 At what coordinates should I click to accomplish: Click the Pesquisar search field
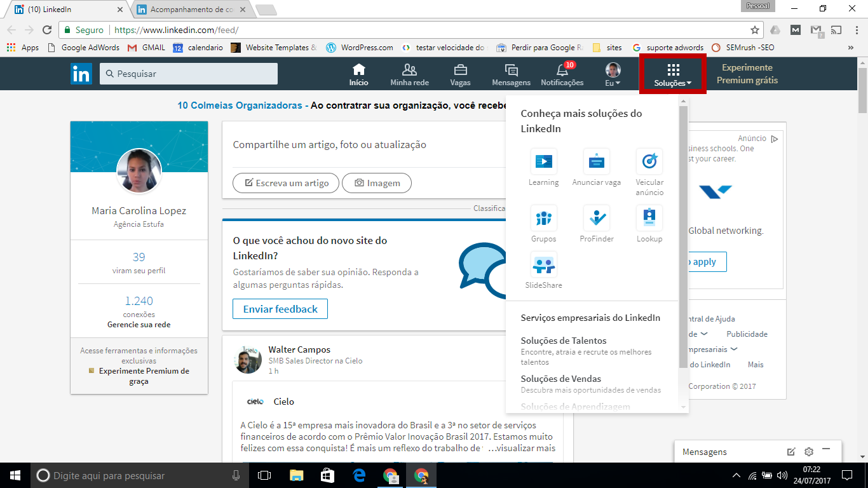click(x=189, y=74)
